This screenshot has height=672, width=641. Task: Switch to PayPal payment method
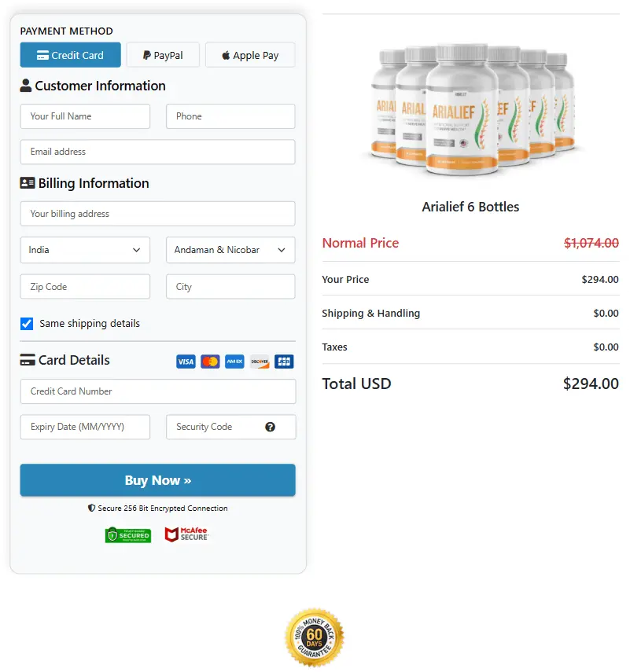pyautogui.click(x=163, y=55)
